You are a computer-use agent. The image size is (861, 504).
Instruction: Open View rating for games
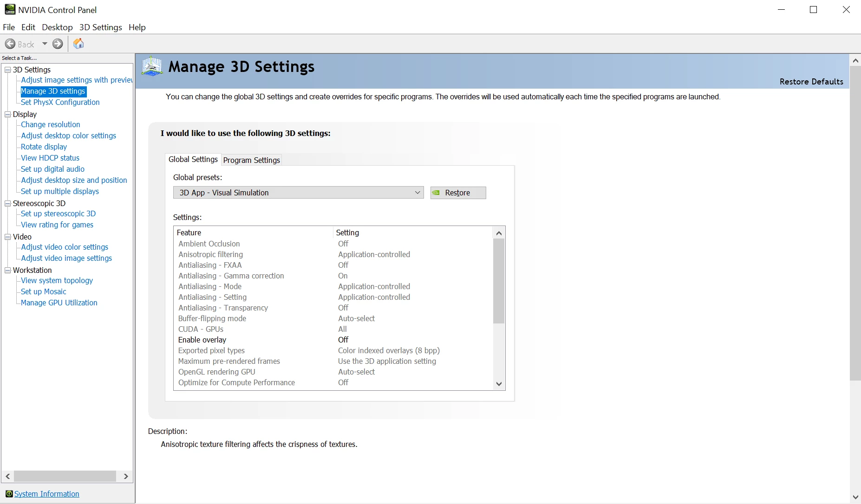click(57, 225)
